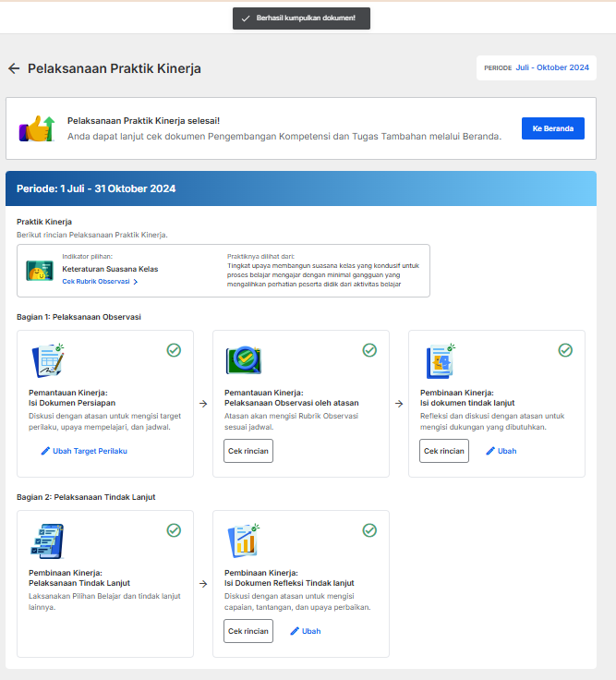Screen dimensions: 616x680
Task: Click the magnifier icon for Pelaksanaan Observasi
Action: 244,360
